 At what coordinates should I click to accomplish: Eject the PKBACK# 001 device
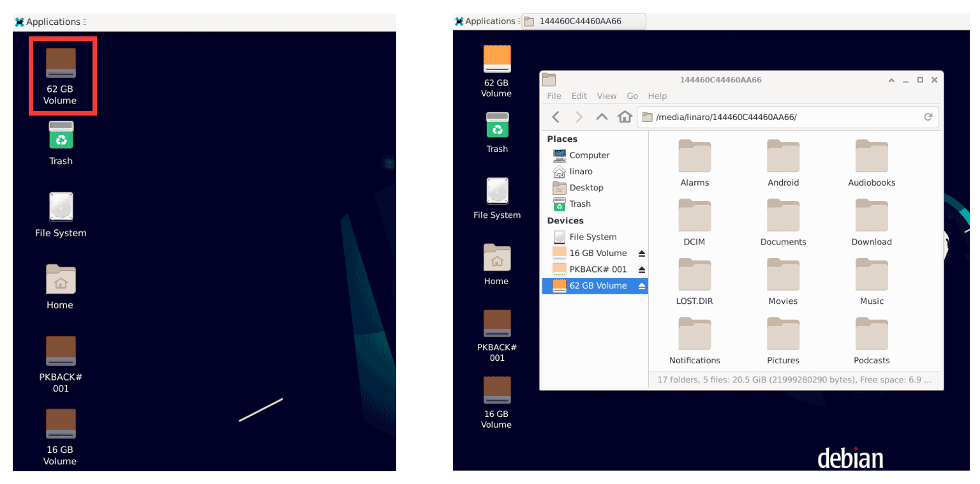(642, 269)
